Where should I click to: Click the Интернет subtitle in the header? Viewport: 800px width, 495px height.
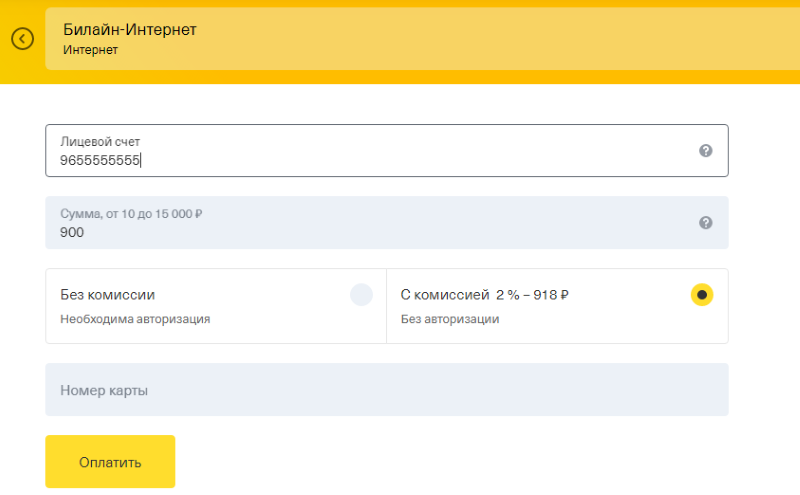(90, 50)
